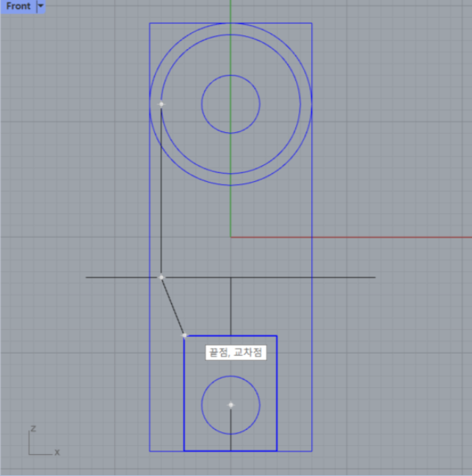Expand the Front viewport dropdown arrow
Image resolution: width=472 pixels, height=476 pixels.
click(40, 6)
